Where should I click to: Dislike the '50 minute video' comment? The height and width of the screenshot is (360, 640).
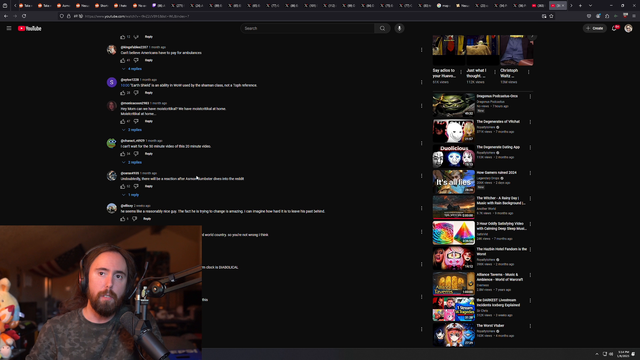point(136,154)
